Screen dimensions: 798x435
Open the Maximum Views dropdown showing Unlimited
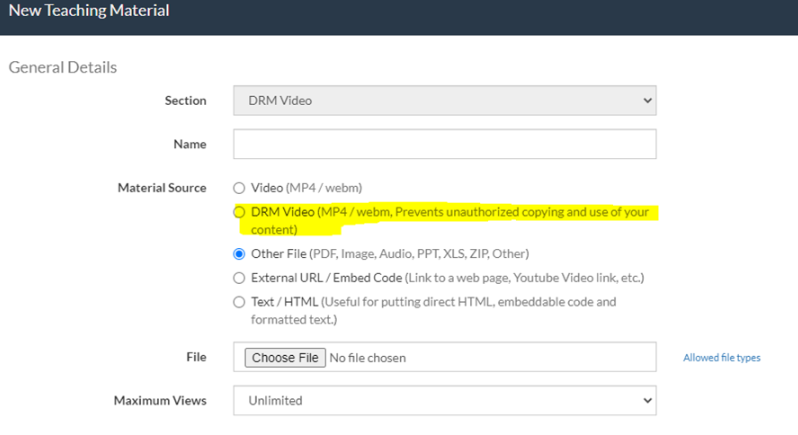[x=445, y=400]
